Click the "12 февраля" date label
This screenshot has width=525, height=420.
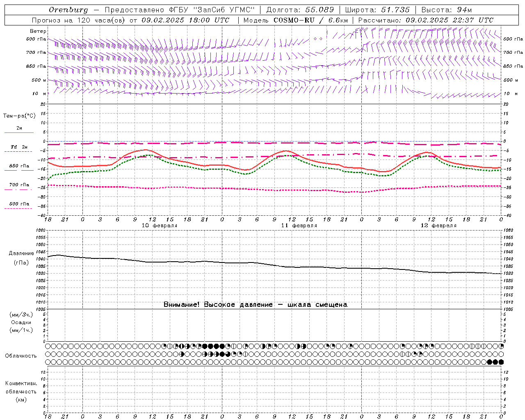point(438,226)
